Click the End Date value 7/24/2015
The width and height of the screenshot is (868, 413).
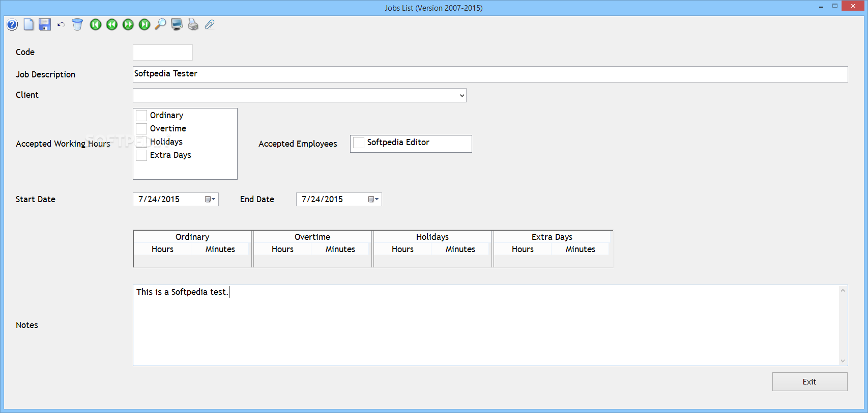click(x=322, y=199)
